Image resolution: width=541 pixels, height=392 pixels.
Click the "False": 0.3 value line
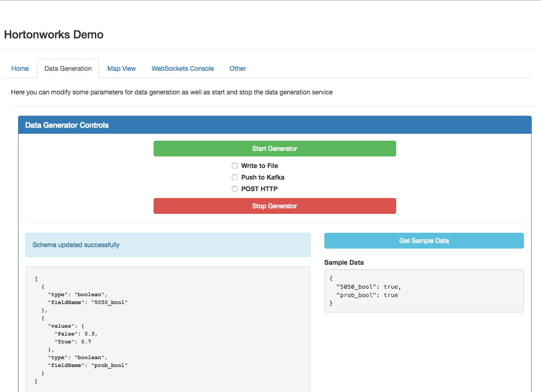coord(76,334)
